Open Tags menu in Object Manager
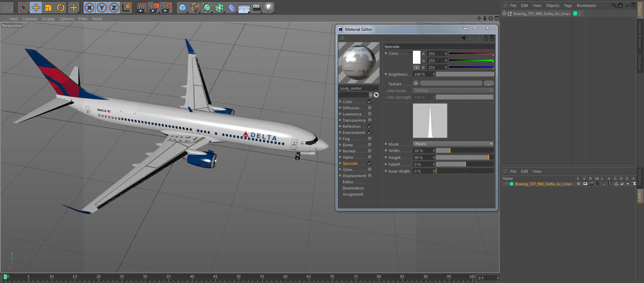The height and width of the screenshot is (283, 644). pyautogui.click(x=568, y=5)
